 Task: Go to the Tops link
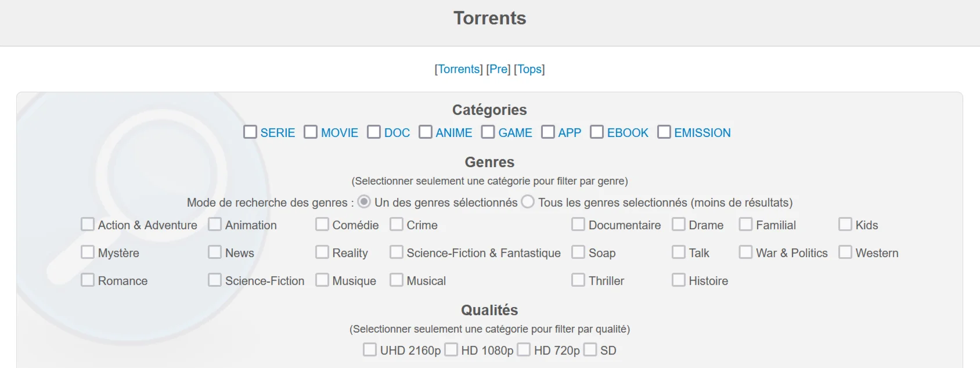[x=529, y=69]
